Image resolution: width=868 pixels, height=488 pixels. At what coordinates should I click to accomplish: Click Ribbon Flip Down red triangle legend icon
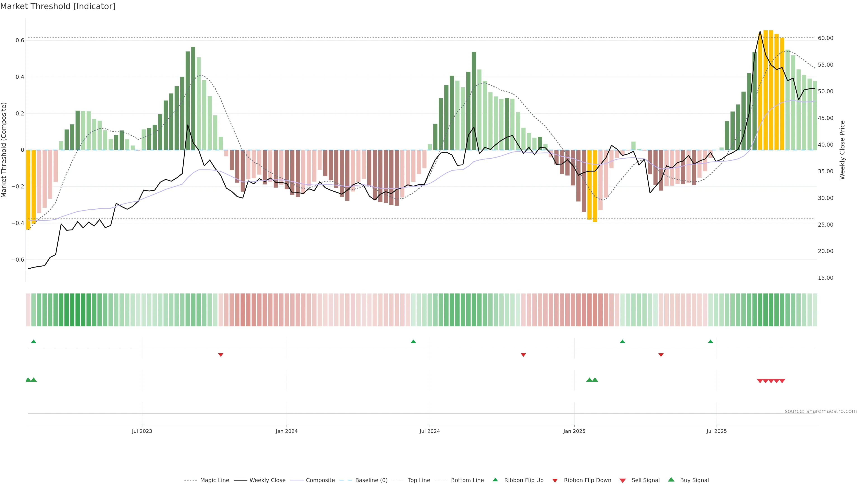point(555,480)
